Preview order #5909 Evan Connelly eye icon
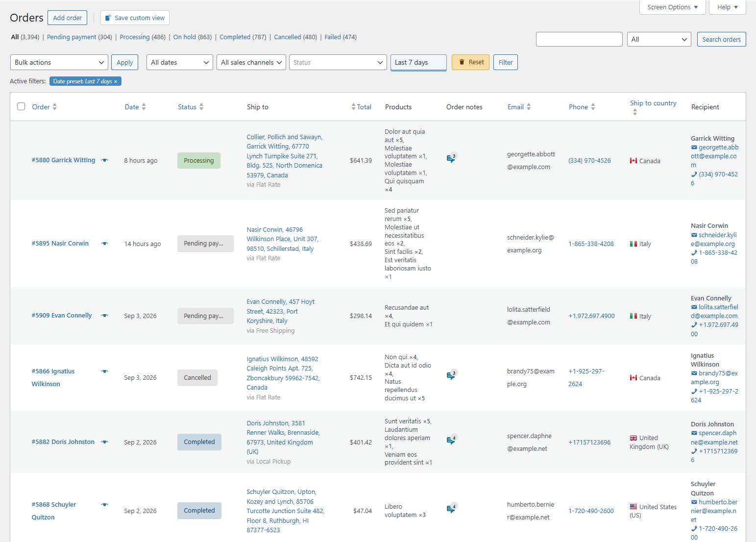756x542 pixels. pos(104,316)
